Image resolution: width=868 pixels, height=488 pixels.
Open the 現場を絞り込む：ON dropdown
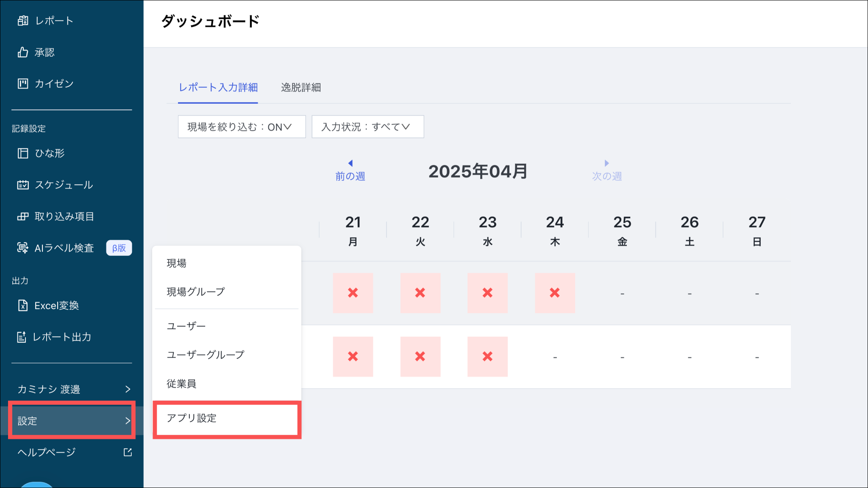(242, 127)
